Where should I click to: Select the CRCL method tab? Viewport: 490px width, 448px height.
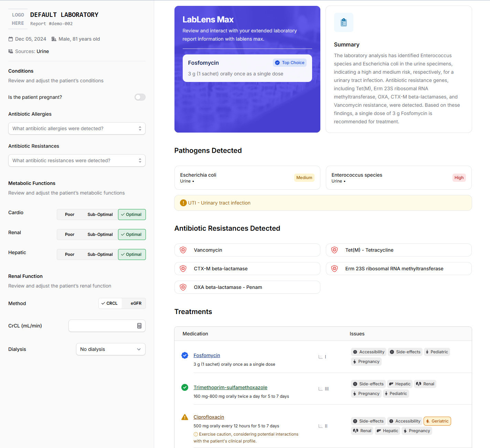pos(110,303)
